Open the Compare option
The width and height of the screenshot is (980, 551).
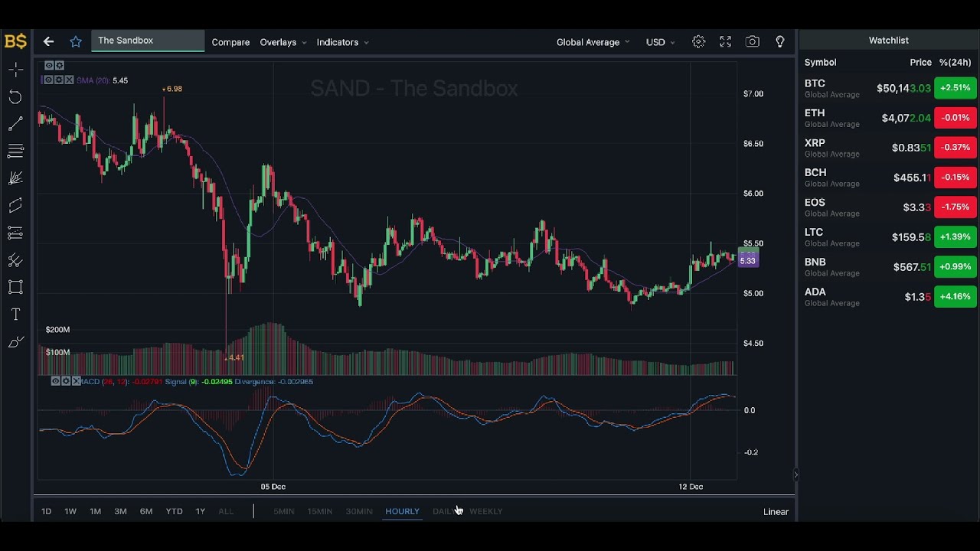pos(230,42)
